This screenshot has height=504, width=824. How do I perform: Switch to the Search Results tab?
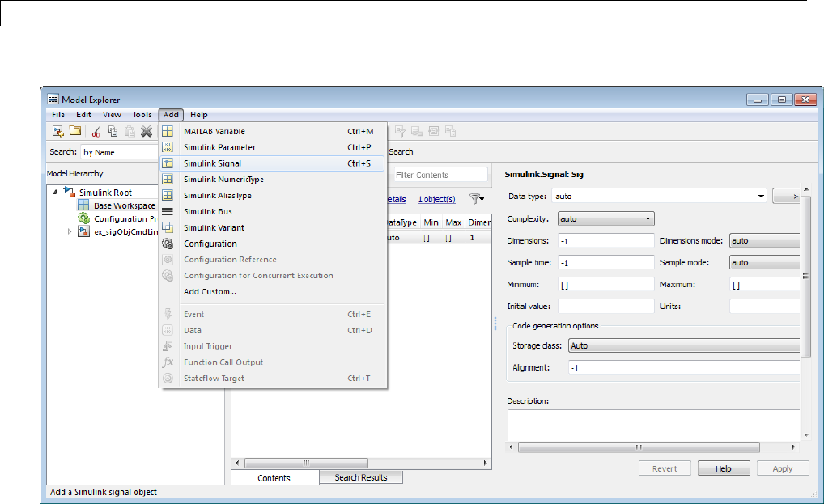click(361, 477)
